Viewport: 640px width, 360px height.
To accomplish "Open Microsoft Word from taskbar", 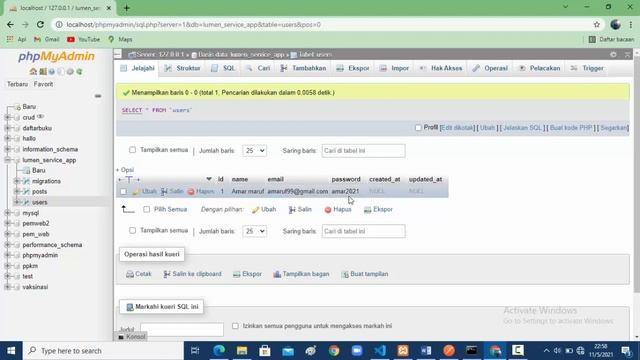I will pyautogui.click(x=426, y=350).
